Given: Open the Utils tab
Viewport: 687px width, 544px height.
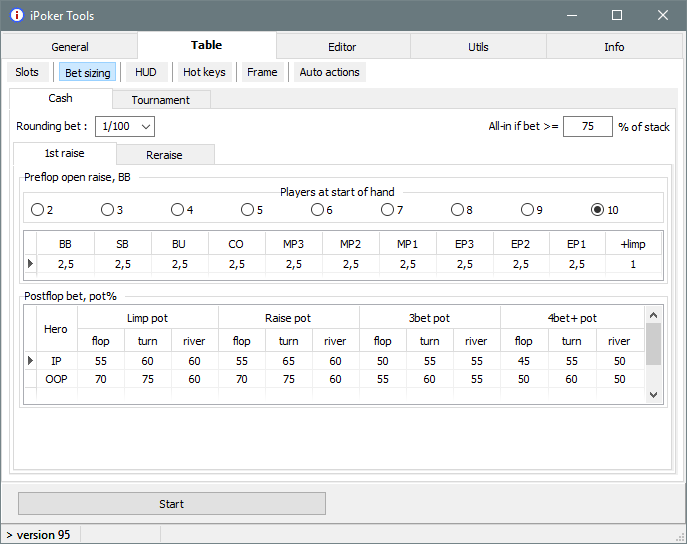Looking at the screenshot, I should pos(478,47).
